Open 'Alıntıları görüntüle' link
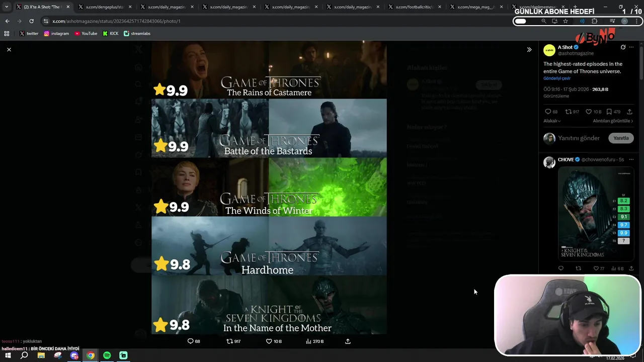This screenshot has height=362, width=644. click(x=613, y=121)
